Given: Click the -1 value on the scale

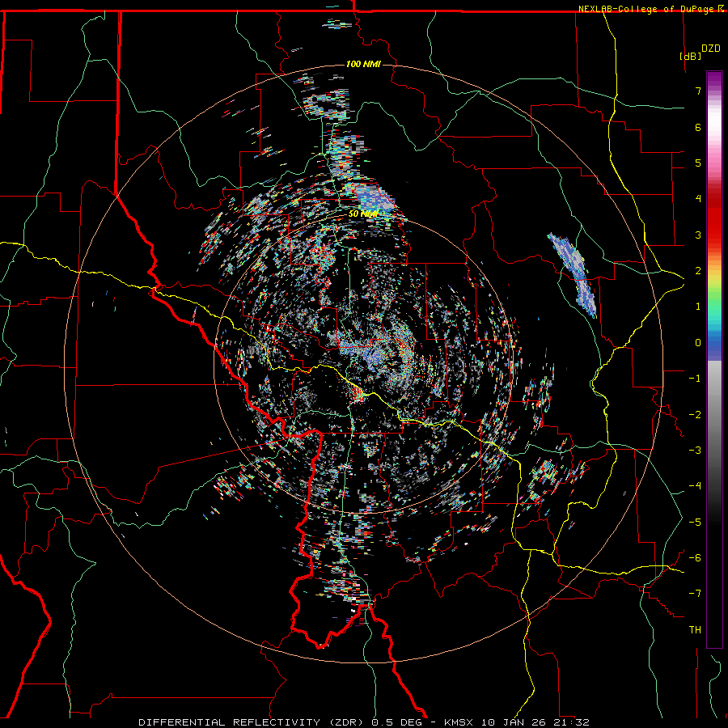Looking at the screenshot, I should click(x=695, y=379).
